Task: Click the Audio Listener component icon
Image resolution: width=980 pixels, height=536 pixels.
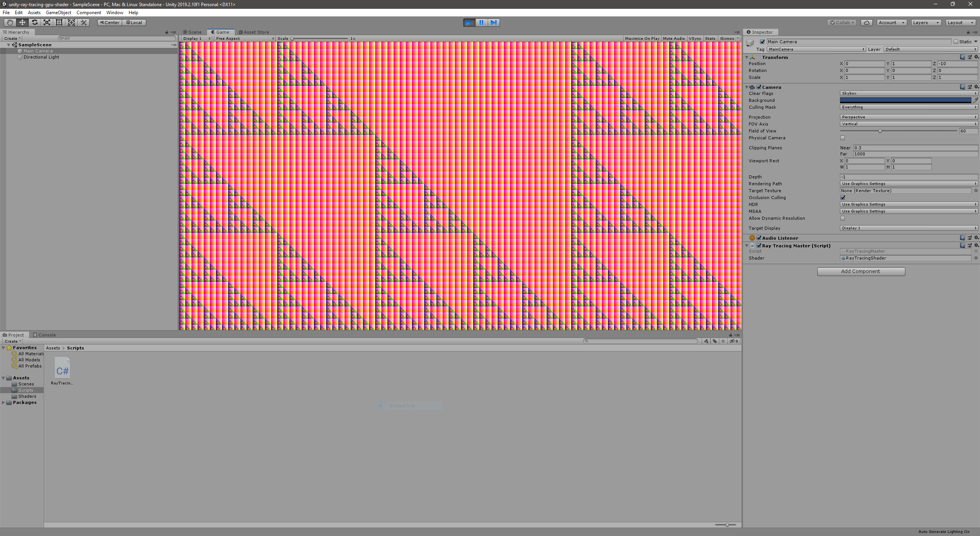Action: click(751, 238)
